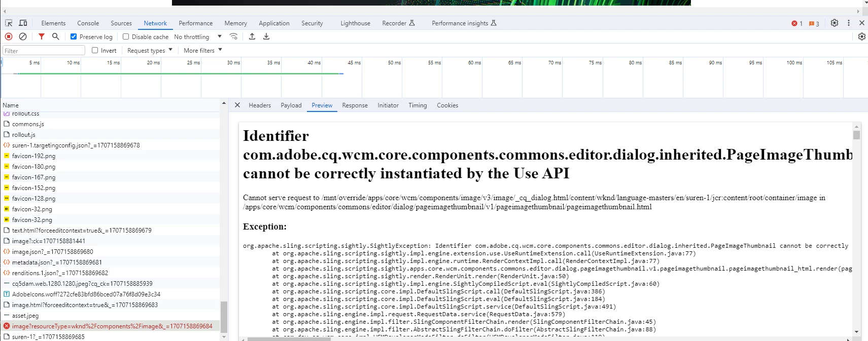
Task: Focus the Filter text field
Action: [44, 51]
